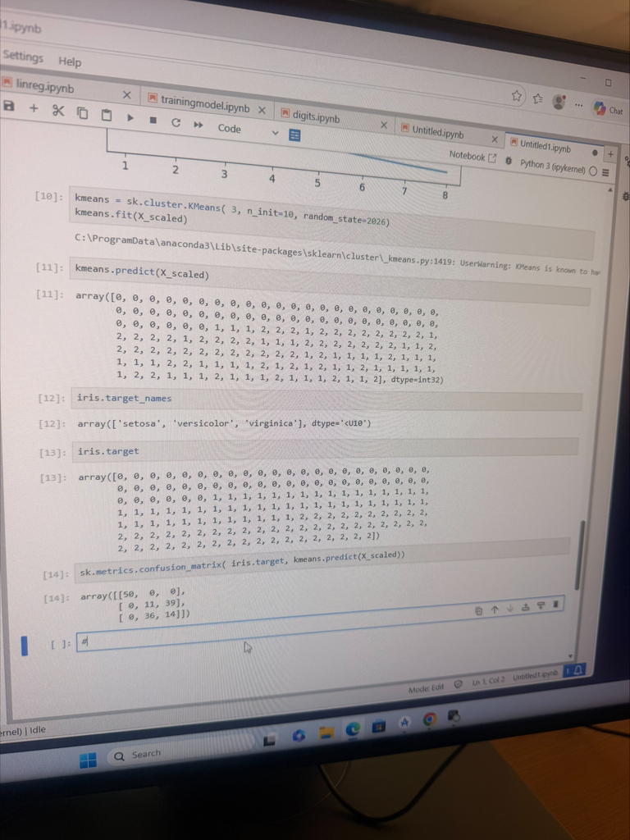This screenshot has width=630, height=840.
Task: Click the scrollbar up arrow
Action: 609,189
